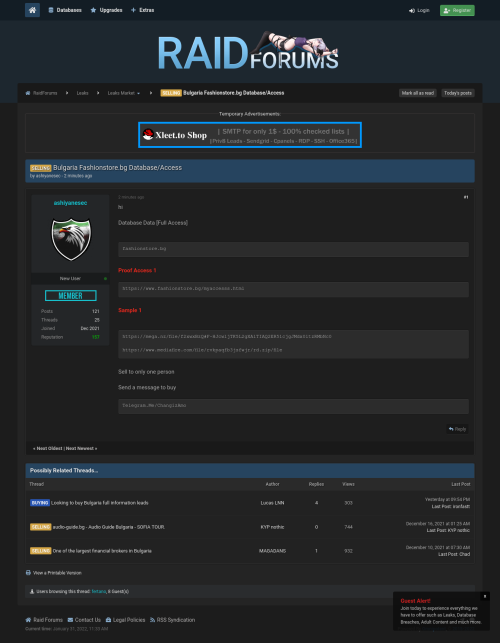Click the Proof Access 1 URL text
The width and height of the screenshot is (500, 643).
[x=183, y=288]
